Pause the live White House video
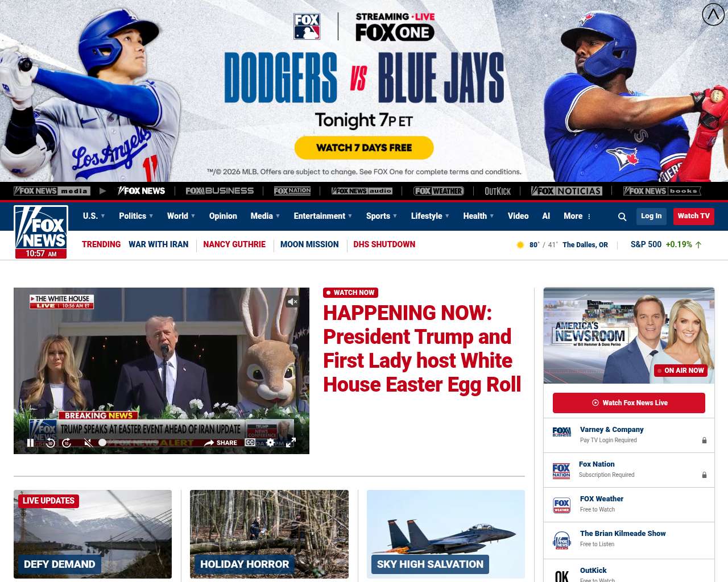Viewport: 728px width, 582px height. click(x=30, y=443)
